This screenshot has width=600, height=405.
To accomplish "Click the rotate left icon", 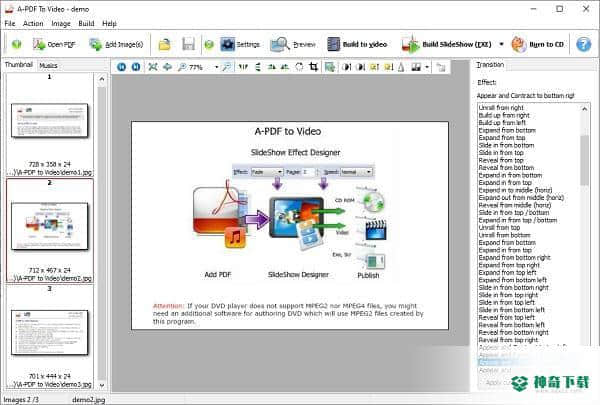I will (x=272, y=67).
